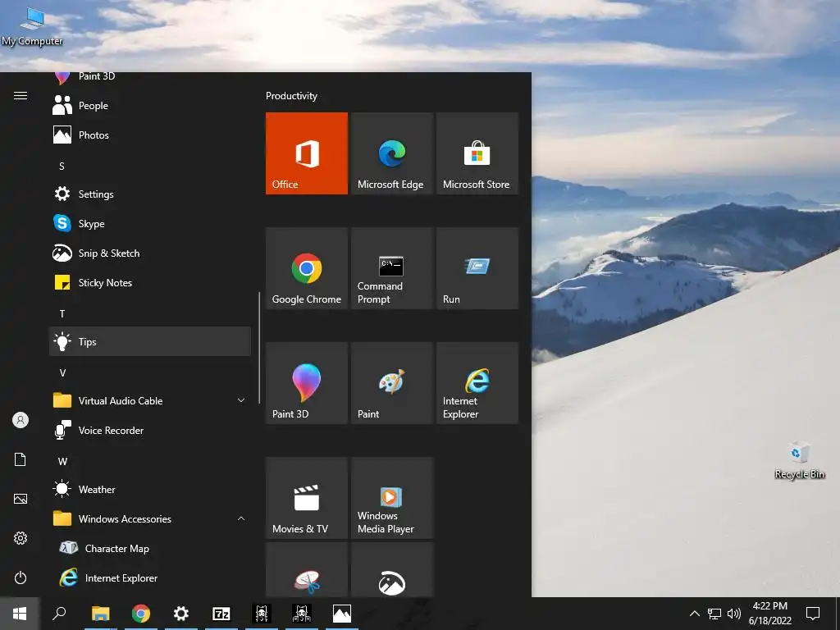Open the user account button

(21, 420)
